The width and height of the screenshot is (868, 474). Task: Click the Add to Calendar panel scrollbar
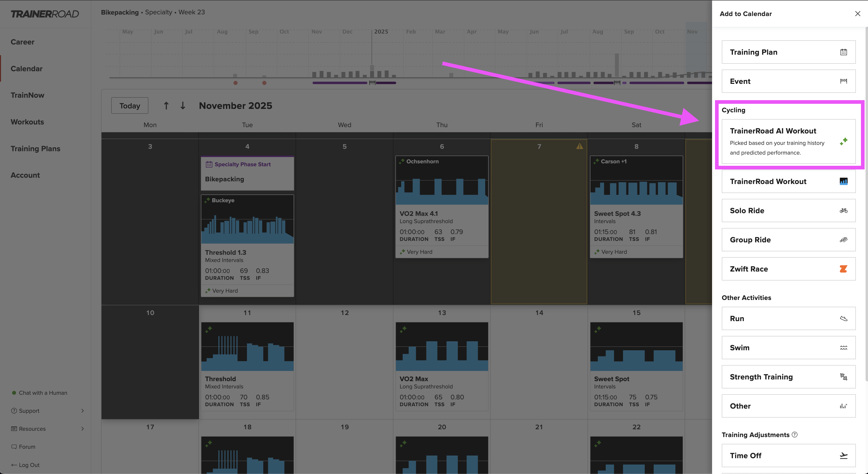point(866,204)
